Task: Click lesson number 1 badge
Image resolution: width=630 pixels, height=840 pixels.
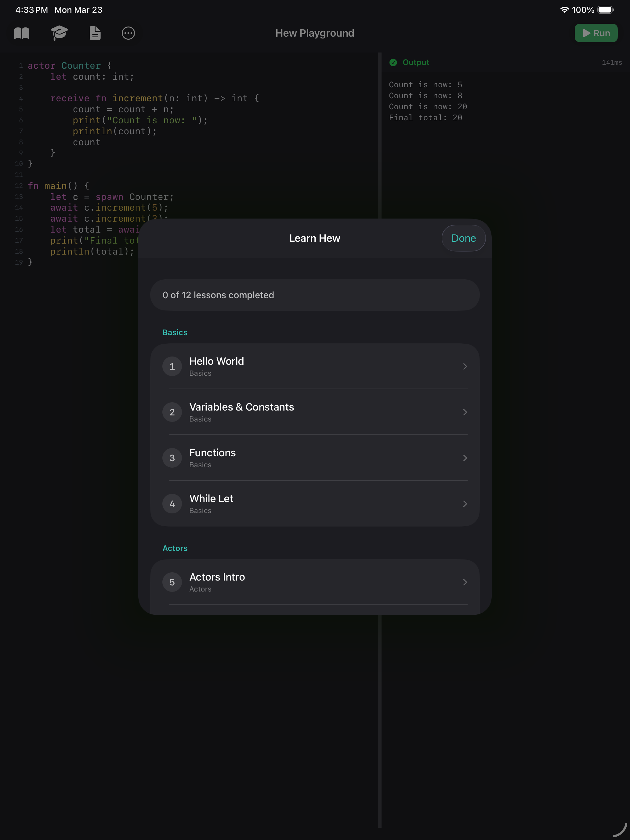Action: 172,367
